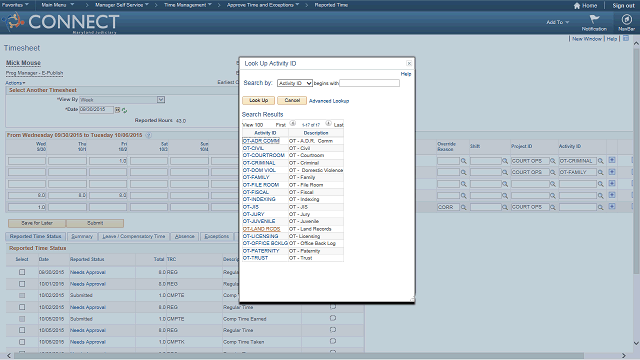Go to previous results page arrow in lookup
Viewport: 640px width, 360px height.
tap(293, 123)
